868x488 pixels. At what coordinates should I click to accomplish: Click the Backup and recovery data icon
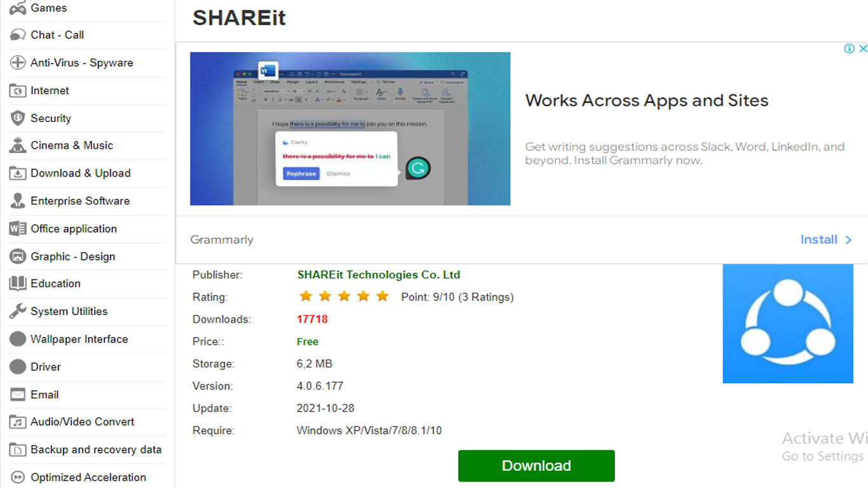[x=17, y=449]
